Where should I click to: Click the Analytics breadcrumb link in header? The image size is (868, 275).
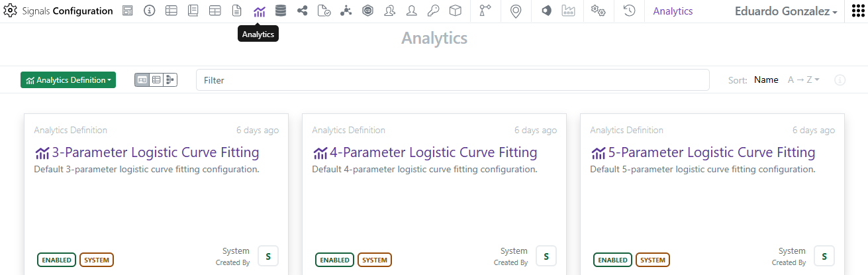[673, 11]
